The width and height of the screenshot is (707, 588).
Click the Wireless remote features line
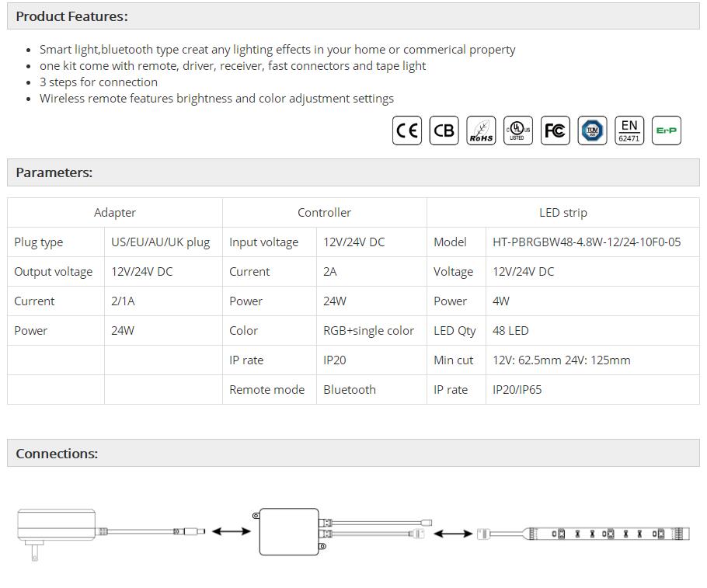point(217,99)
